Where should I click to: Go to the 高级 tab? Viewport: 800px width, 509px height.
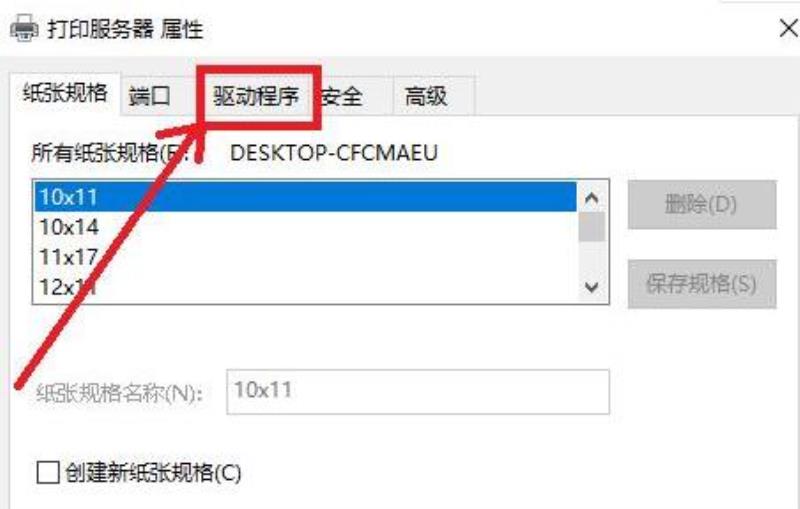click(426, 96)
